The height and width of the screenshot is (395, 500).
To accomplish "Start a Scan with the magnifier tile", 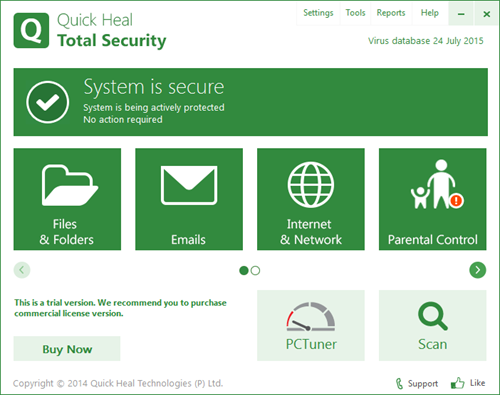I will click(433, 325).
